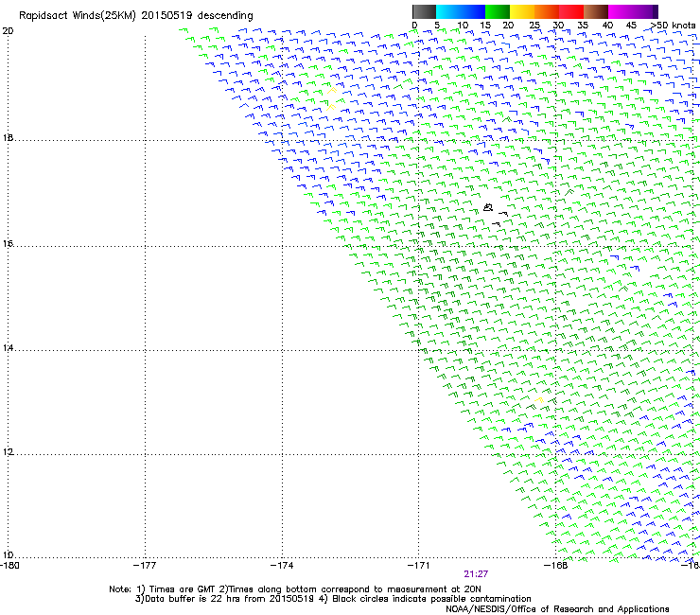The width and height of the screenshot is (700, 615).
Task: Click the blue 10-15 knots color segment
Action: pos(473,11)
